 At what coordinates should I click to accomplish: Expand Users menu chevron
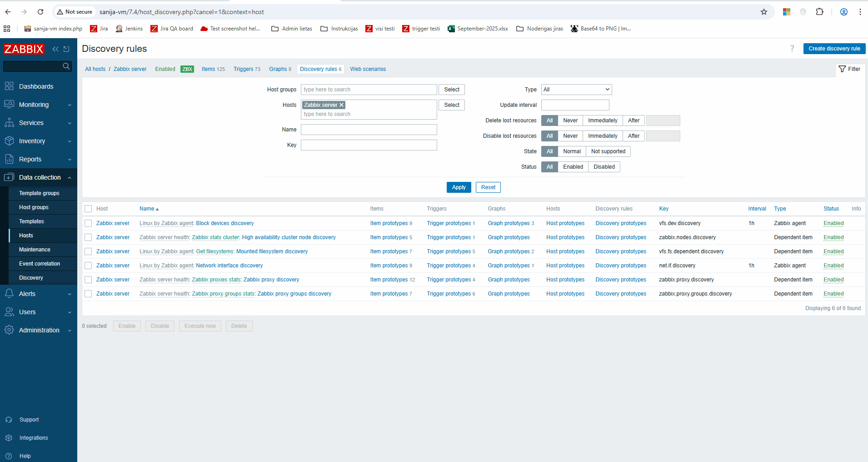click(x=70, y=312)
